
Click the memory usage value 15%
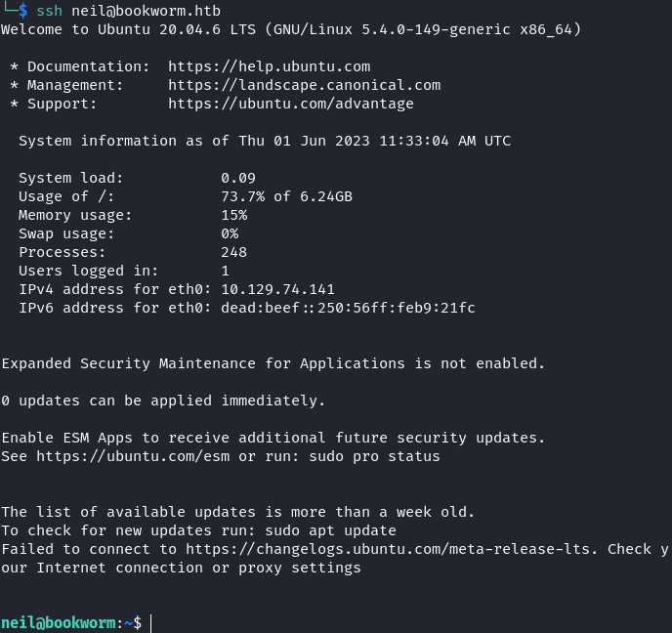[x=233, y=215]
